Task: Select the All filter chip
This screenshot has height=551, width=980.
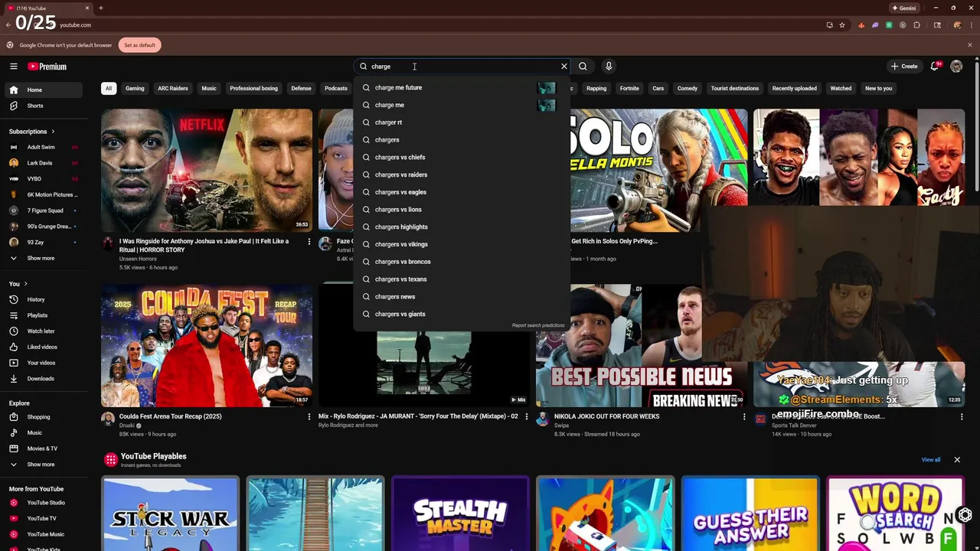Action: pyautogui.click(x=109, y=88)
